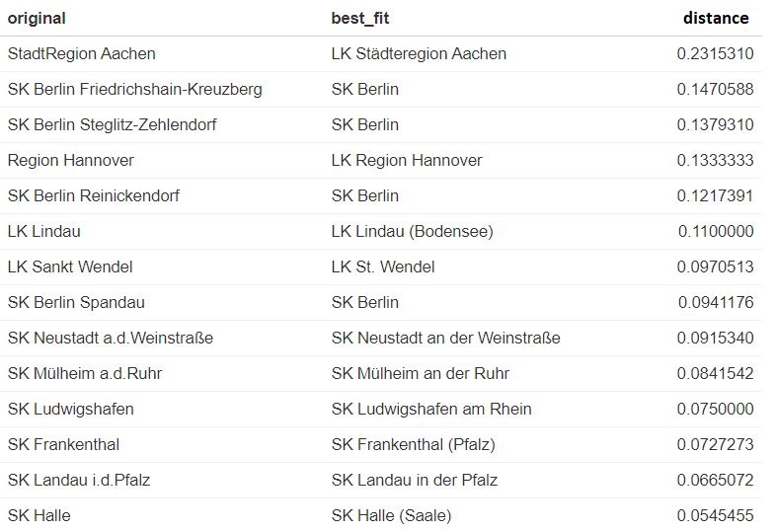The image size is (776, 532).
Task: Click the 'SK Halle (Saale)' cell
Action: click(392, 515)
